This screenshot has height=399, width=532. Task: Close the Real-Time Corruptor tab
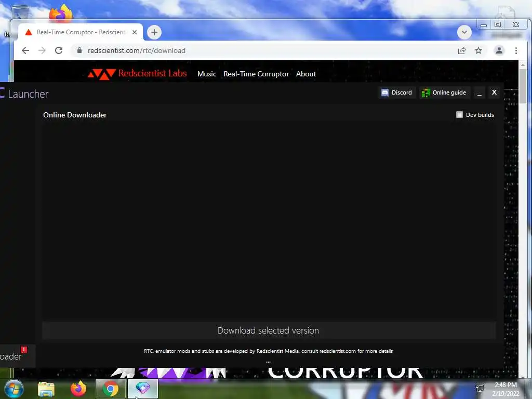click(x=135, y=32)
